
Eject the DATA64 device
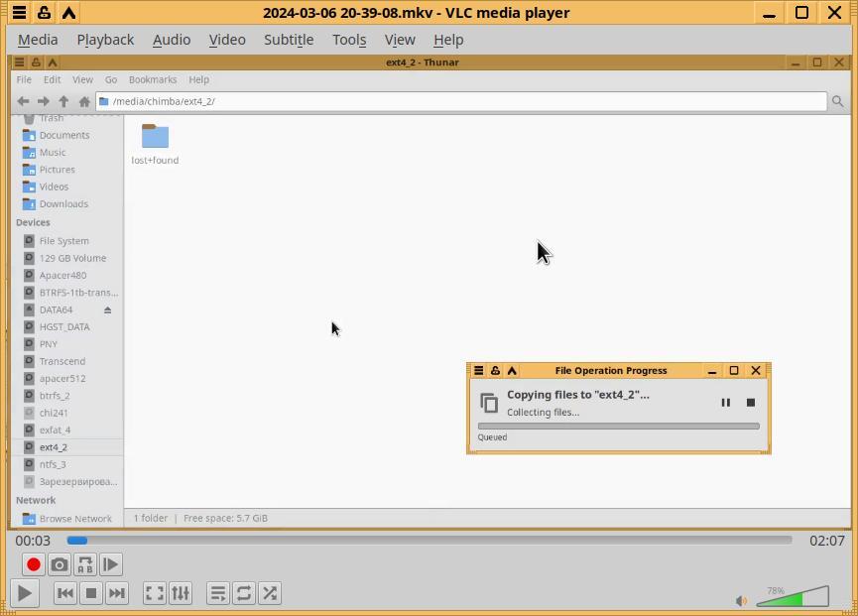(x=108, y=310)
